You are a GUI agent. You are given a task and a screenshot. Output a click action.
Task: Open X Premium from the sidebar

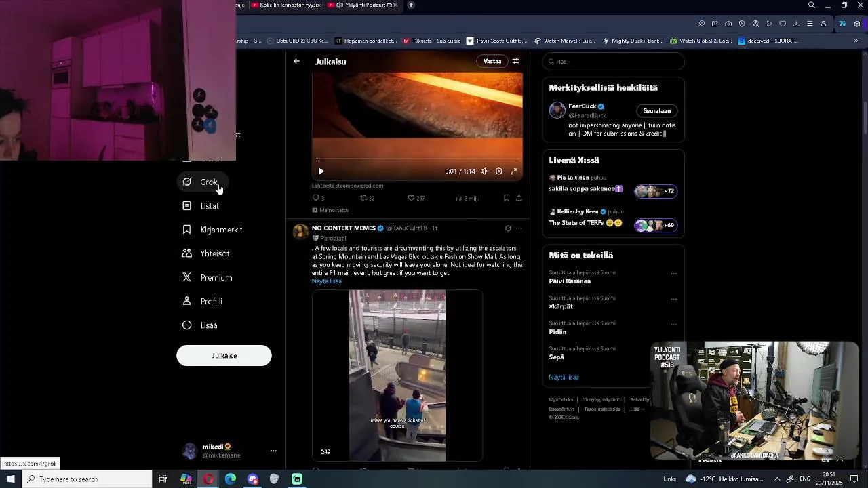(x=208, y=278)
